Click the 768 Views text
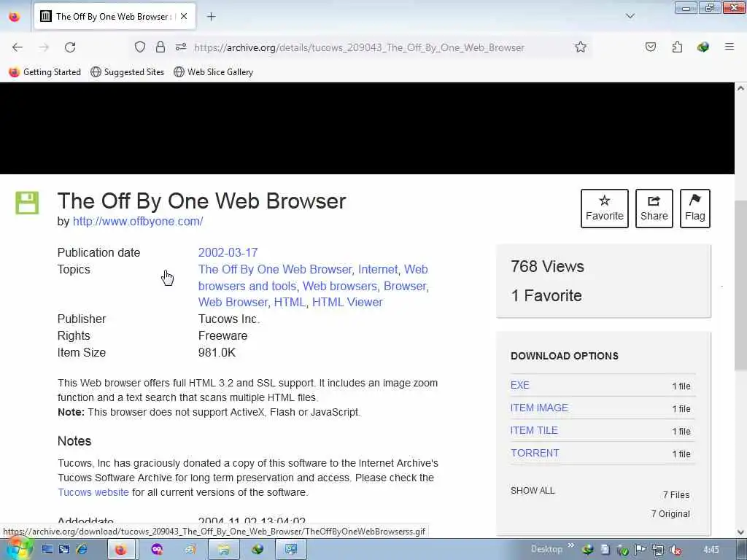The height and width of the screenshot is (560, 747). (547, 266)
